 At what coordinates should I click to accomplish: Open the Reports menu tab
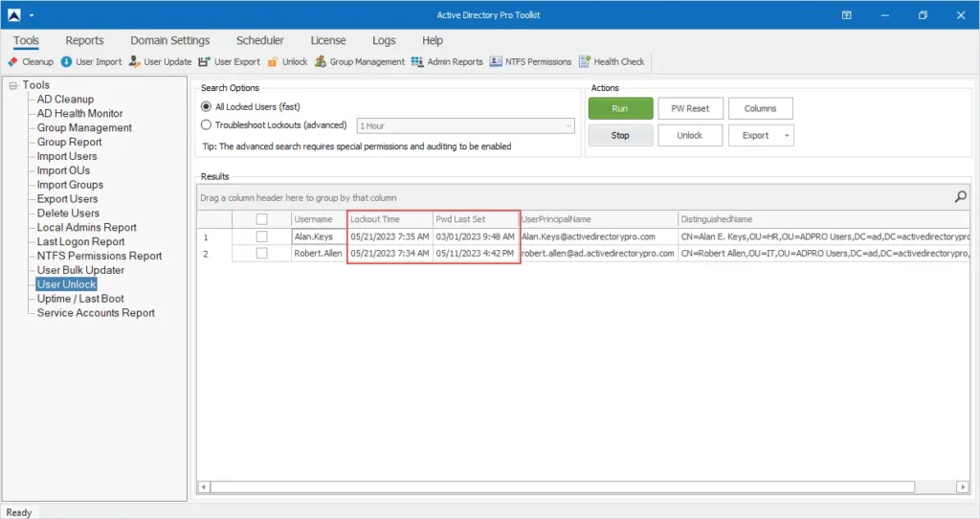84,40
